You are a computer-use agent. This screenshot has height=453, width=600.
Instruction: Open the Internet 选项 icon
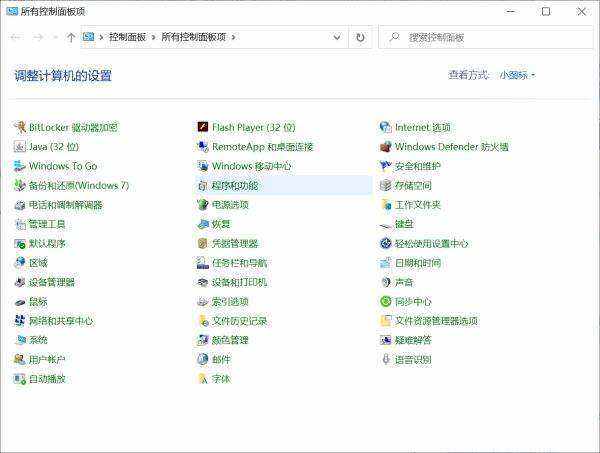385,127
